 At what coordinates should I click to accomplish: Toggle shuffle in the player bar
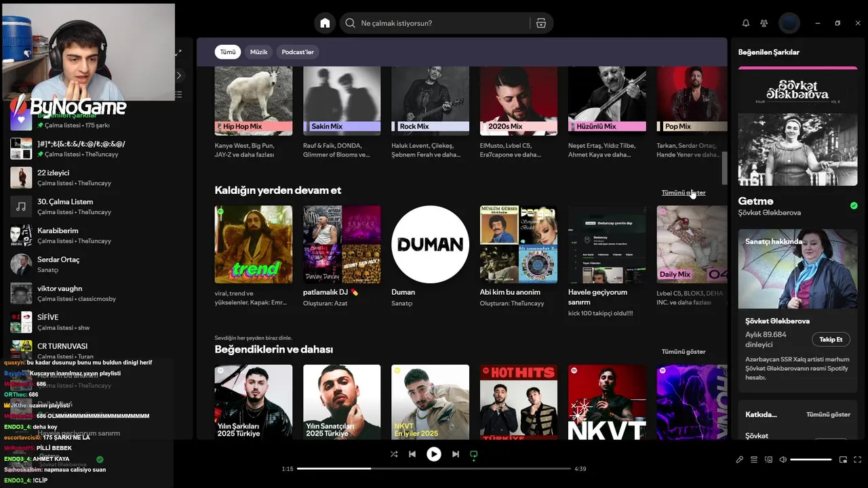(394, 454)
